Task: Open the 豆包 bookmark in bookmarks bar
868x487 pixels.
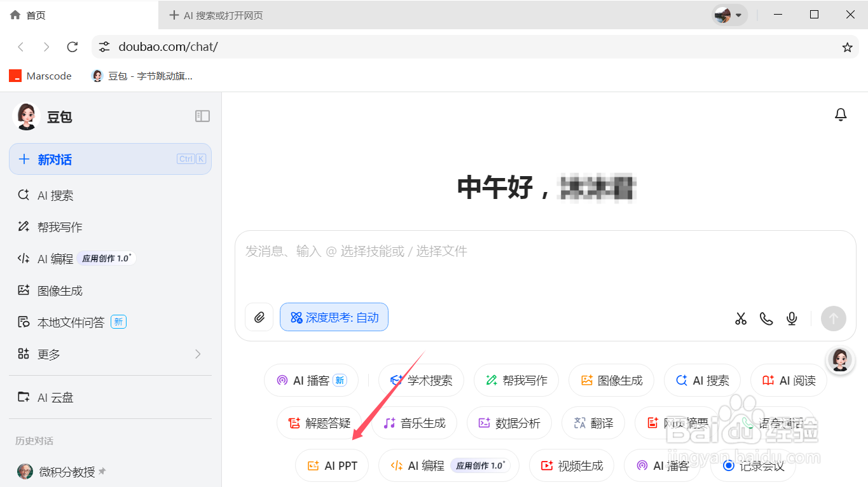Action: point(142,76)
